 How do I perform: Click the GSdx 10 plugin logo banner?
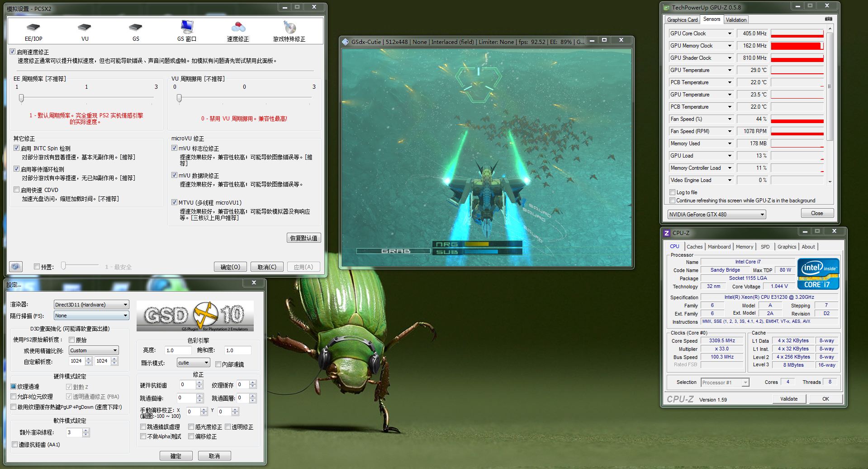coord(195,316)
